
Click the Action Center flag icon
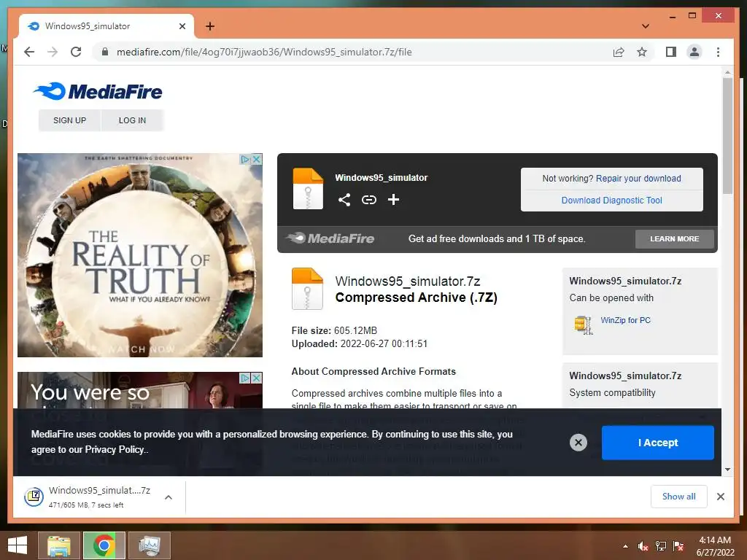point(678,546)
